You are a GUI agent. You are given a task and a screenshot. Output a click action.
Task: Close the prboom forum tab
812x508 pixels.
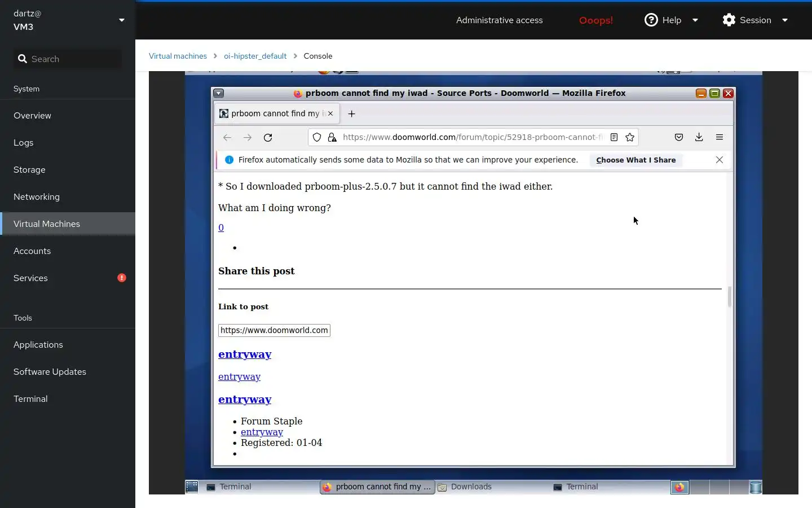pyautogui.click(x=330, y=113)
